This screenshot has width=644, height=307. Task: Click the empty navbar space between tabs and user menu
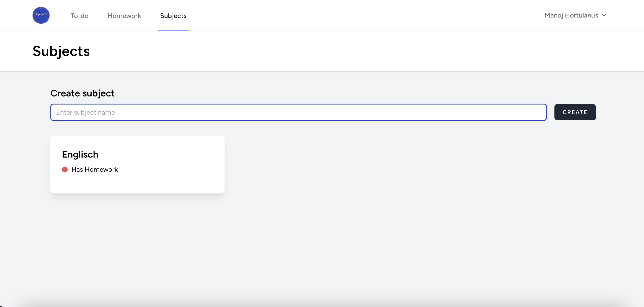[x=350, y=16]
